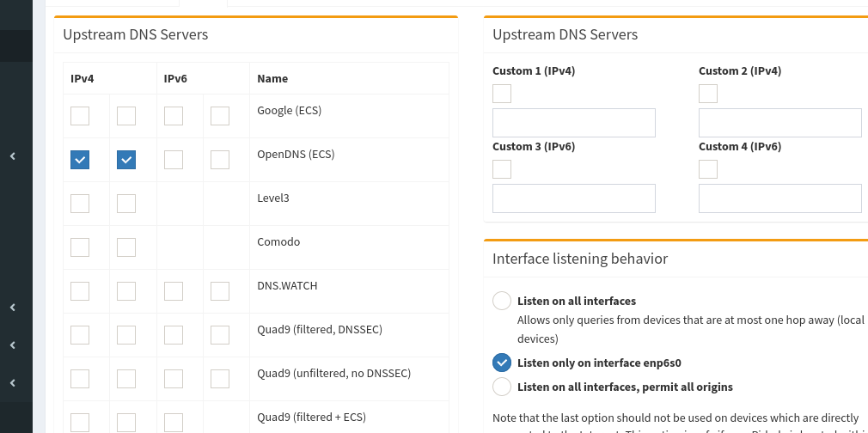Choose 'Listen on all interfaces, permit all origins'
This screenshot has width=868, height=433.
[x=502, y=387]
